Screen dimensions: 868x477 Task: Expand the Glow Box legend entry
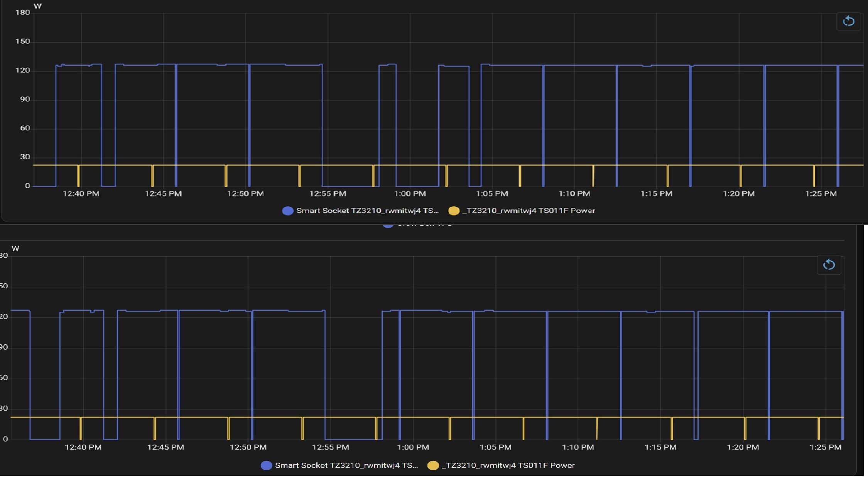pyautogui.click(x=424, y=223)
